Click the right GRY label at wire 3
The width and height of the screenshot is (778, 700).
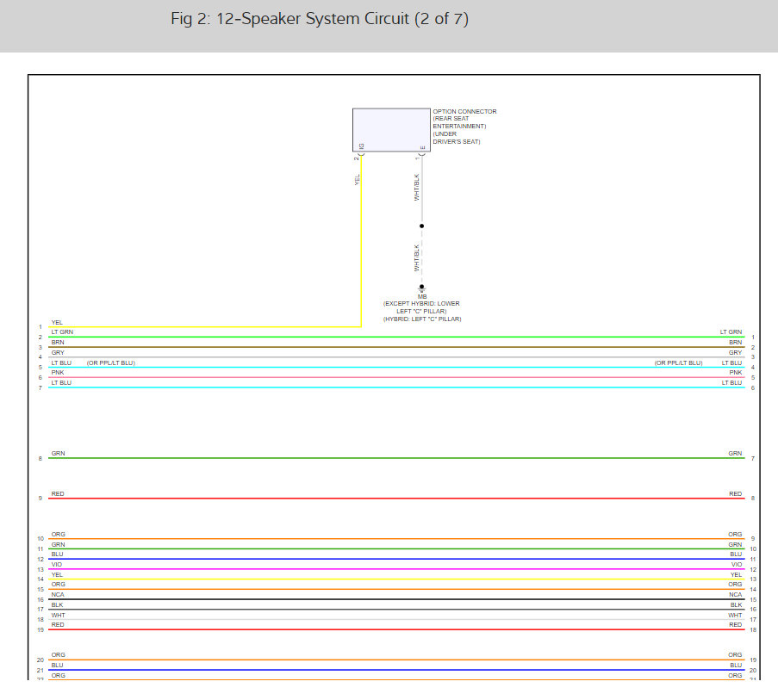[x=735, y=352]
